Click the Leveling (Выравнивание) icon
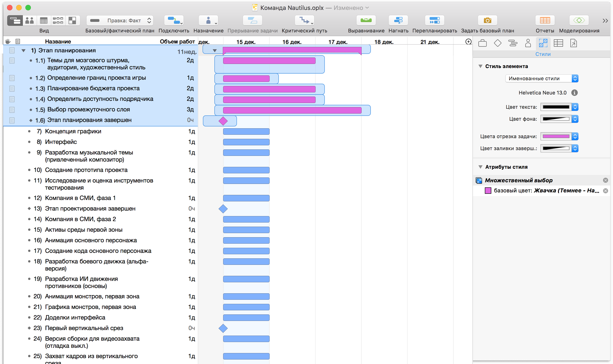 pos(366,20)
